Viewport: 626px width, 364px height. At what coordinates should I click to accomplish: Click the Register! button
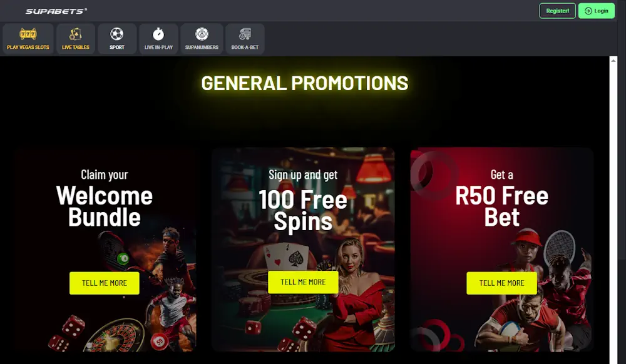pos(557,11)
